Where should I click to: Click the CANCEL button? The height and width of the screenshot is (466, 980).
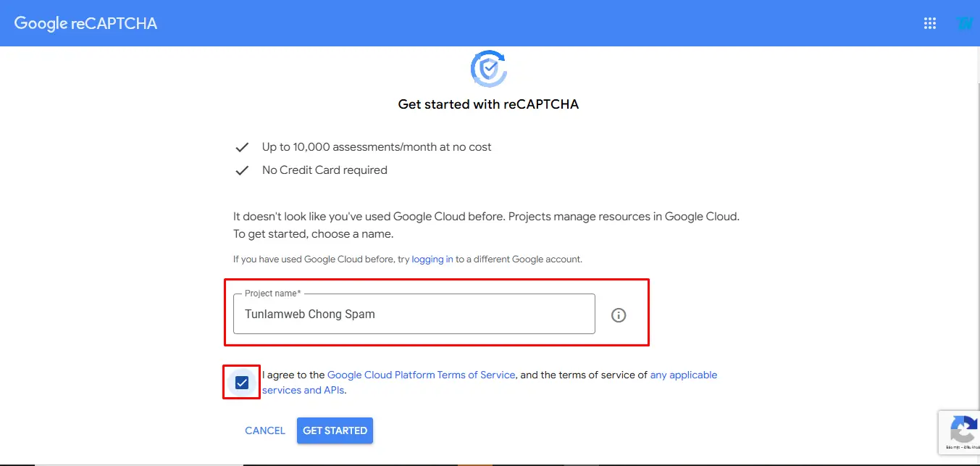coord(265,430)
